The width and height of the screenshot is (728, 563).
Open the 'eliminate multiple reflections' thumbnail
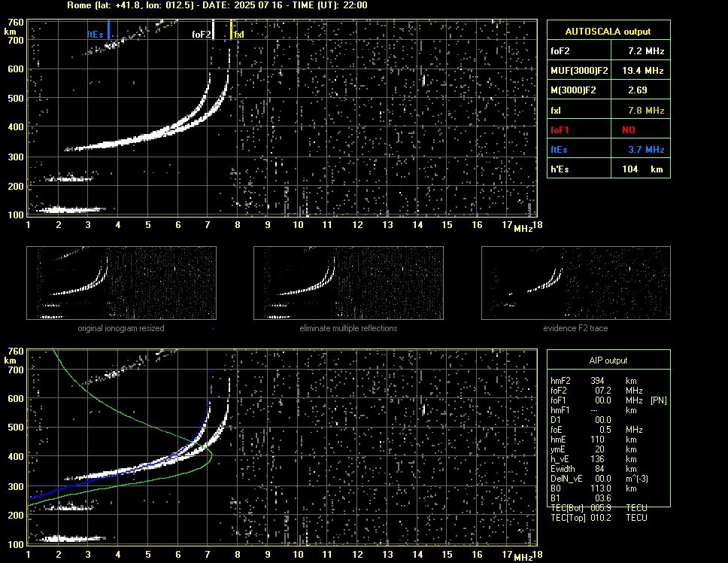[x=348, y=283]
